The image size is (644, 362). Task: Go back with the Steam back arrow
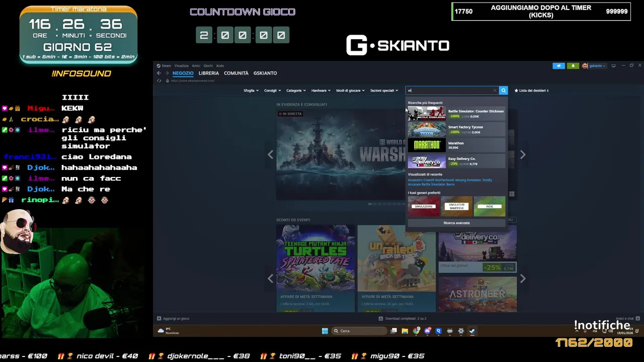(x=159, y=73)
